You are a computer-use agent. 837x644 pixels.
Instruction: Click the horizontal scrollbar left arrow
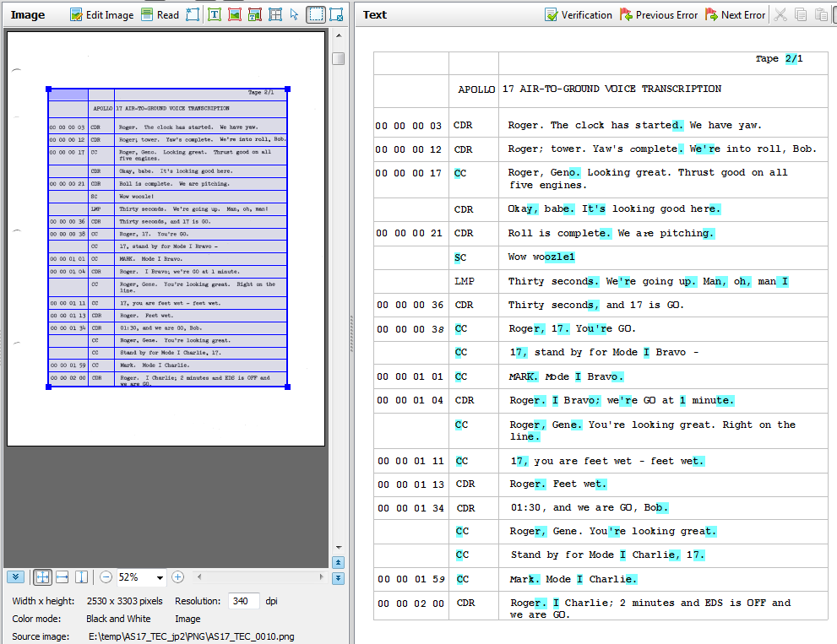click(199, 576)
